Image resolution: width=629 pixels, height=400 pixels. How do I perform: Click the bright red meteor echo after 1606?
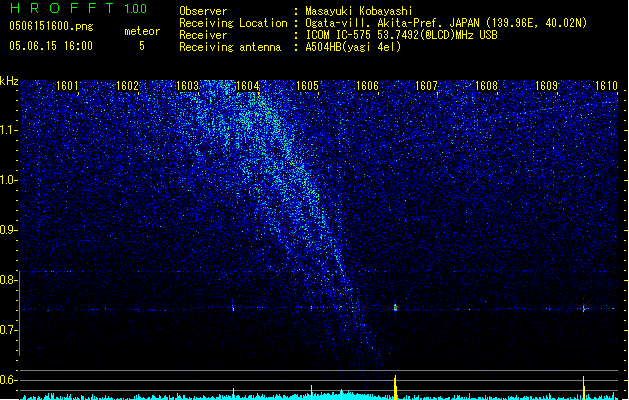[395, 308]
